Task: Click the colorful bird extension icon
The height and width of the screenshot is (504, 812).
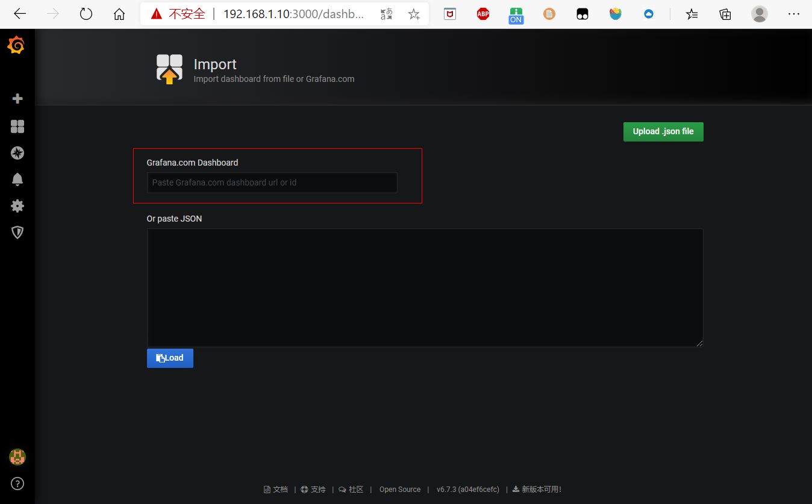Action: pos(616,14)
